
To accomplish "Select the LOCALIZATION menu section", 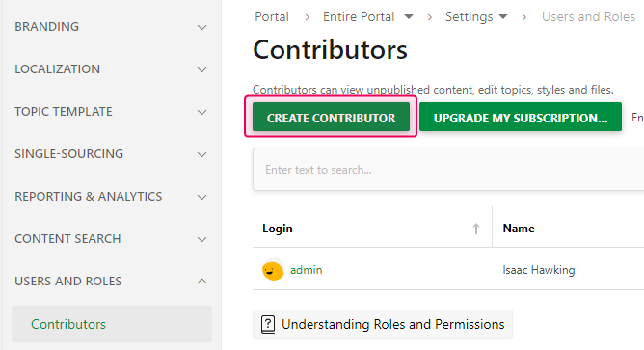I will pos(112,69).
